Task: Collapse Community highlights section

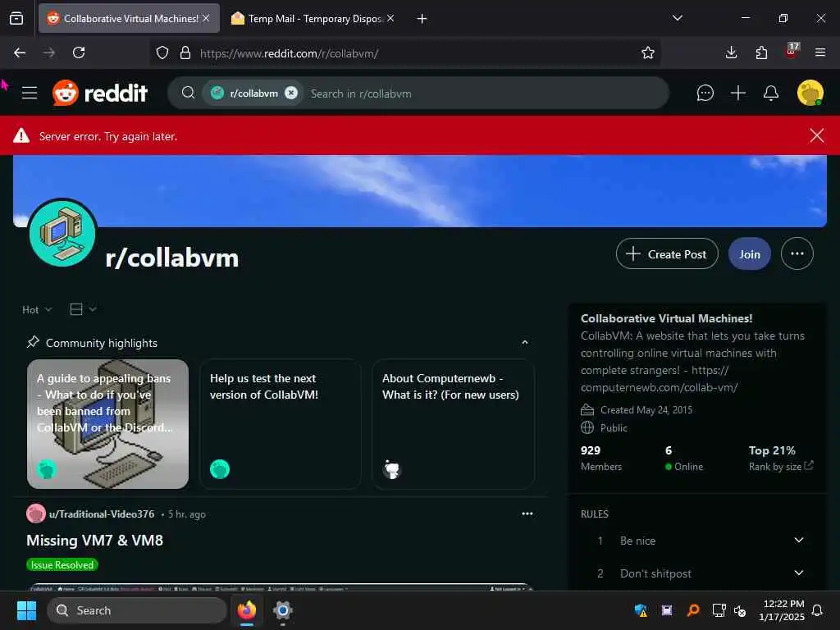Action: (x=524, y=342)
